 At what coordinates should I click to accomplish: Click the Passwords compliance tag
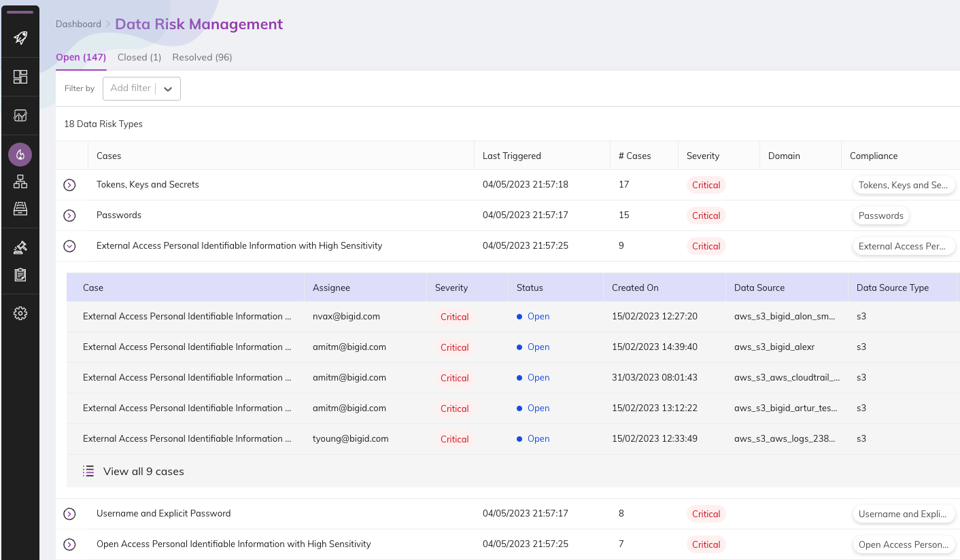pos(881,215)
